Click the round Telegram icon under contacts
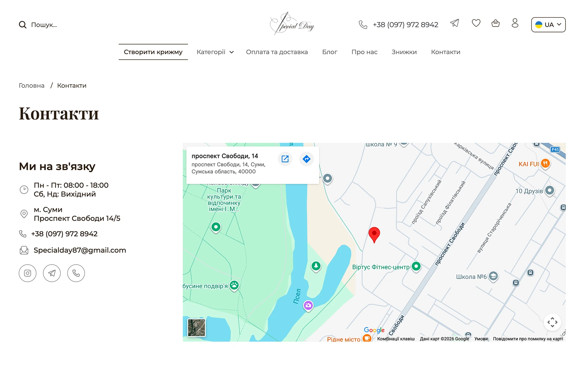Viewport: 588px width, 390px height. click(52, 273)
